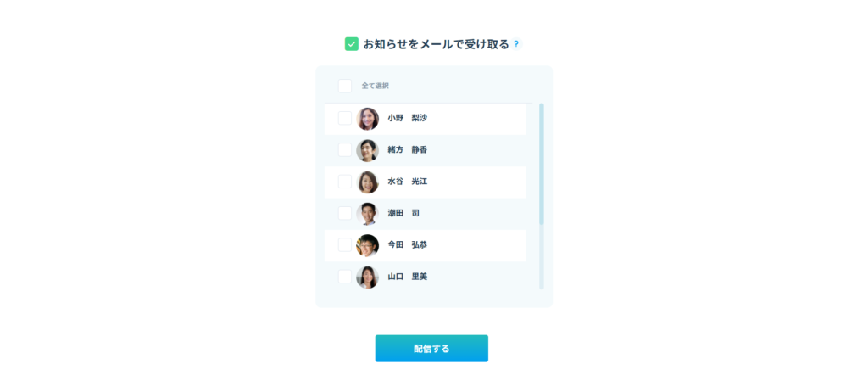Select 今田 弘恭's profile avatar
The width and height of the screenshot is (868, 381).
[x=368, y=245]
